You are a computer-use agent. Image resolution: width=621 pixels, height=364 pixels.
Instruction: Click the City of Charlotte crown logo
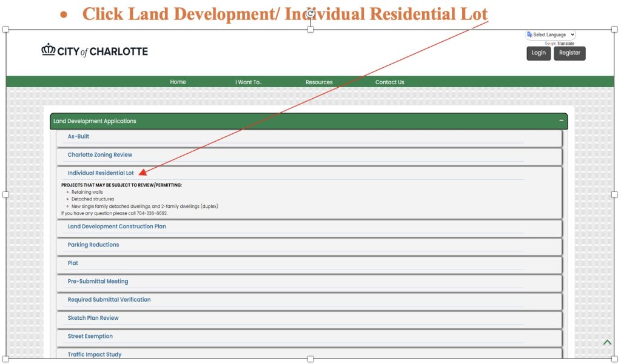pyautogui.click(x=48, y=51)
